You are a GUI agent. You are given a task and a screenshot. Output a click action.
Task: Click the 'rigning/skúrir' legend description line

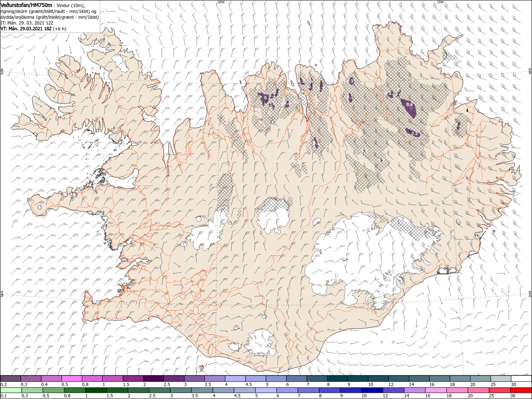pyautogui.click(x=49, y=11)
